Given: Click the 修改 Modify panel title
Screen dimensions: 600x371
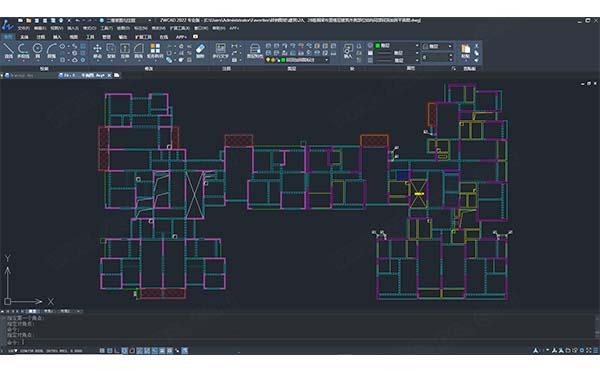Looking at the screenshot, I should click(148, 69).
